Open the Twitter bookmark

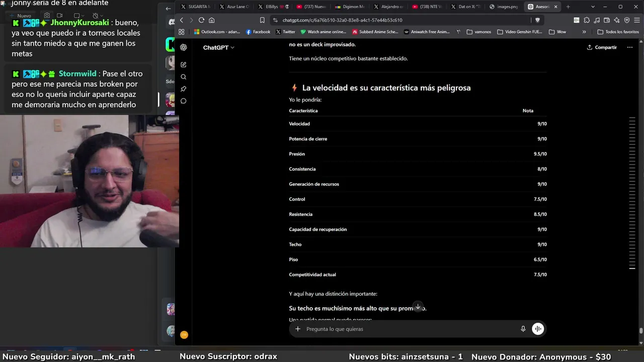(286, 32)
